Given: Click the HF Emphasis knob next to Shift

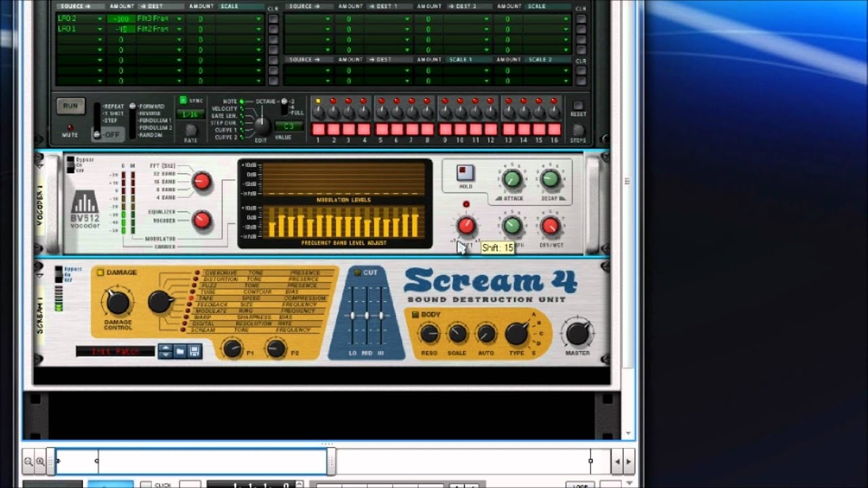Looking at the screenshot, I should click(x=512, y=226).
